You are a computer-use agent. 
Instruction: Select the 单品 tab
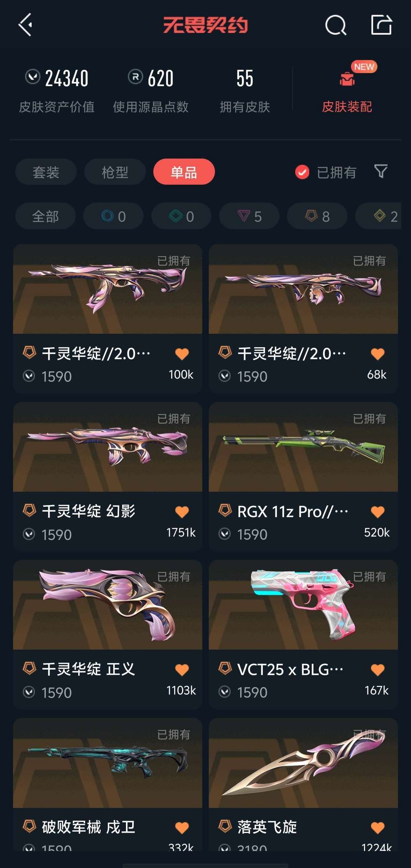(184, 172)
